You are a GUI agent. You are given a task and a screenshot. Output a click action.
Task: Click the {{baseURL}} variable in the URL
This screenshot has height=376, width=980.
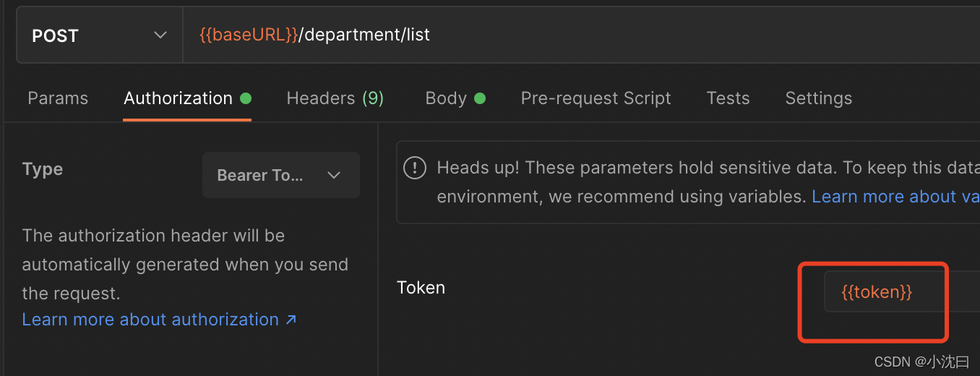(x=249, y=35)
